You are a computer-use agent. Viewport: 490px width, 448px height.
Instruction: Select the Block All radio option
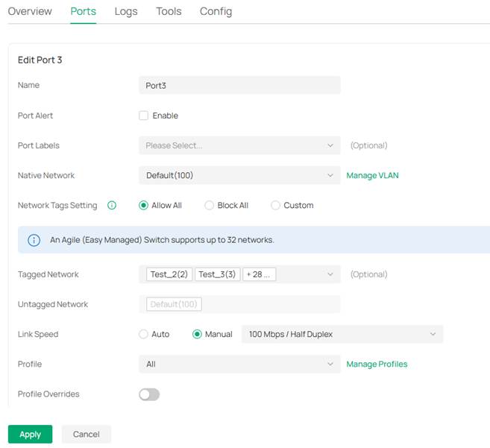(x=210, y=206)
